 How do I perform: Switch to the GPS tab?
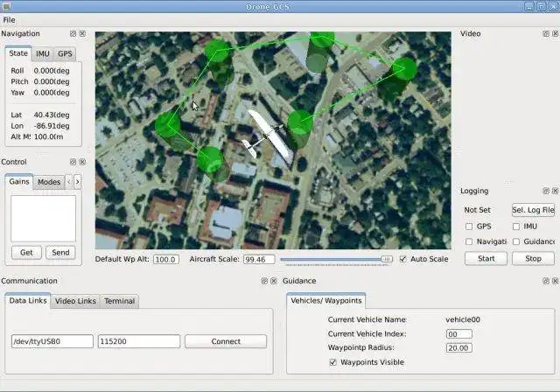pos(65,54)
